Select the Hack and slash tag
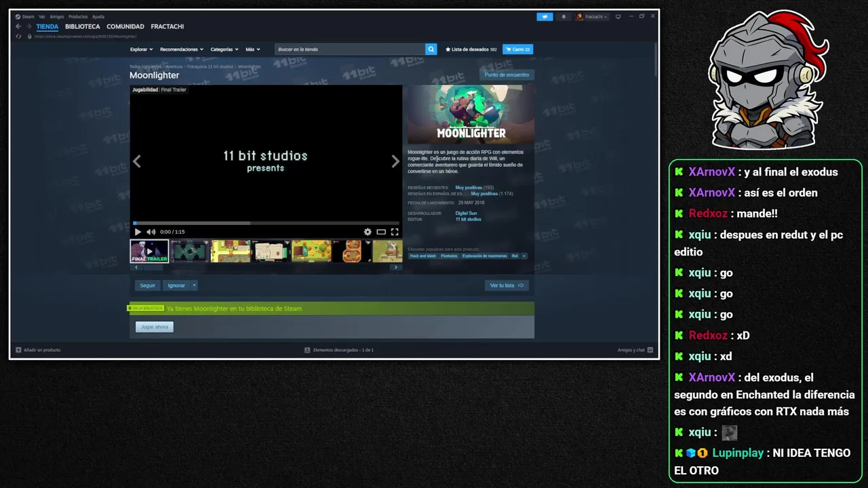 pos(422,256)
